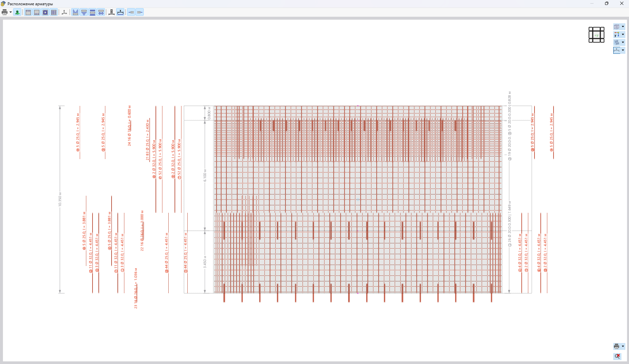Expand the y-axis direction view dropdown
The image size is (629, 364).
[x=623, y=34]
